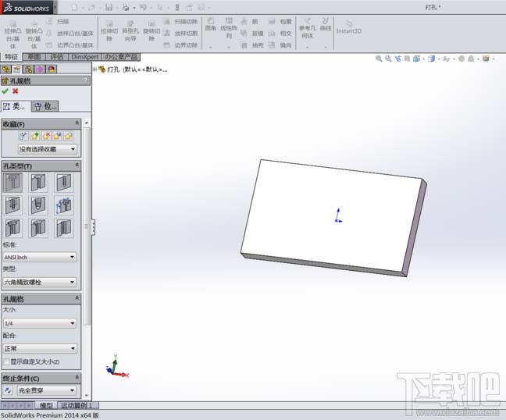Switch to DimXpert ribbon tab

point(85,57)
